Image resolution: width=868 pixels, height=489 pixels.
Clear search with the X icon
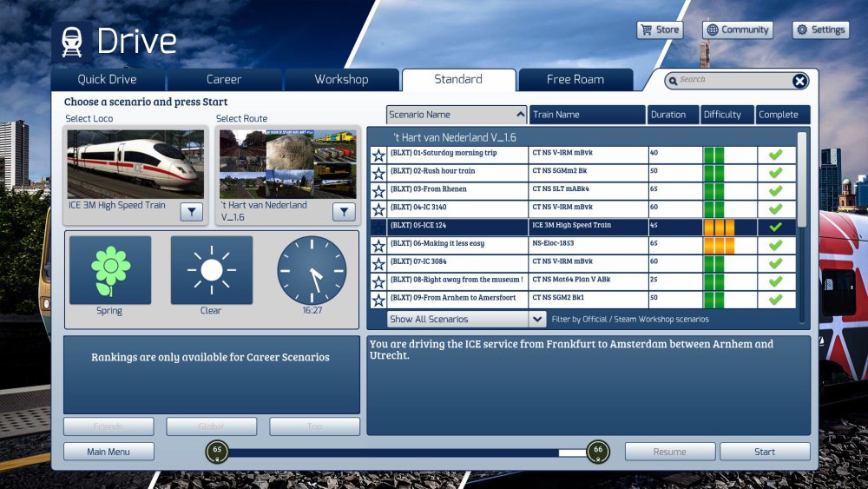[799, 81]
